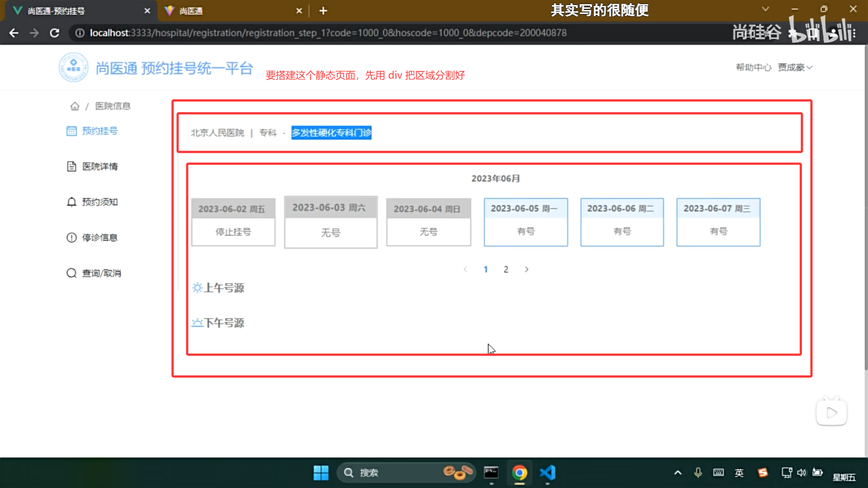Select the 2023-06-05 周一 date card

(525, 222)
